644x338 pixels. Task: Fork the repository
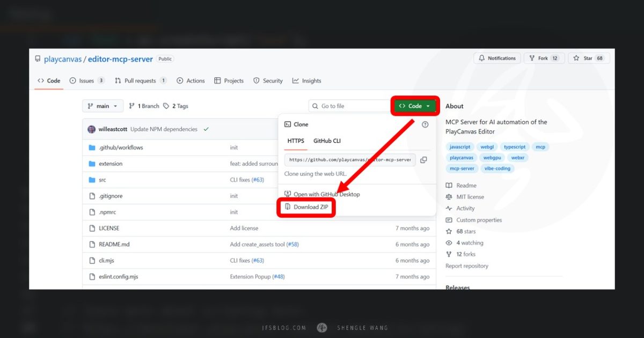point(544,58)
